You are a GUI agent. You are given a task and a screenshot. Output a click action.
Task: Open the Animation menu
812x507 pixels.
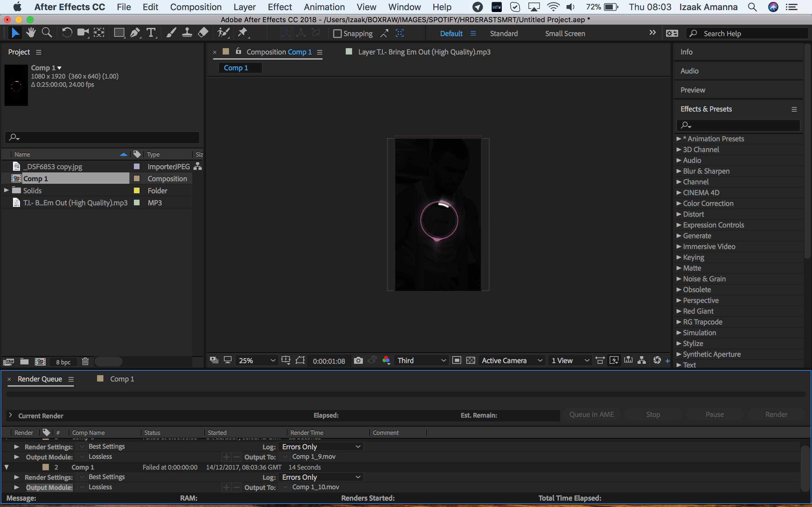click(324, 6)
